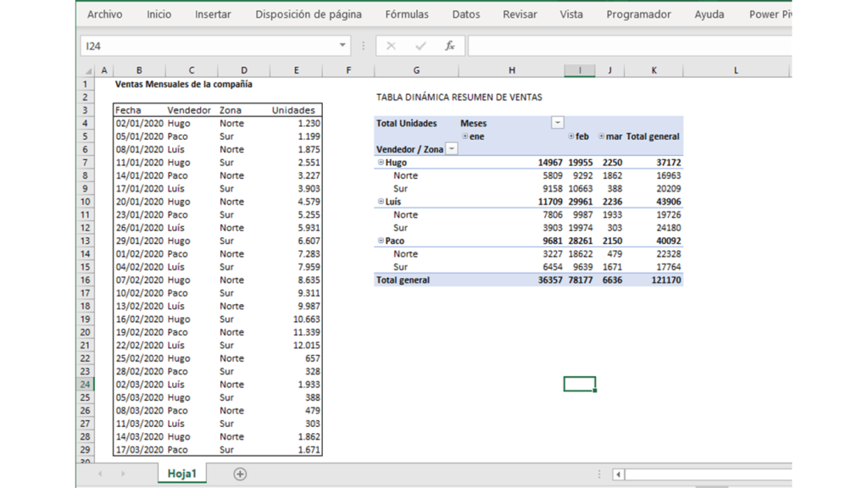
Task: Click the New sheet plus icon
Action: 240,474
